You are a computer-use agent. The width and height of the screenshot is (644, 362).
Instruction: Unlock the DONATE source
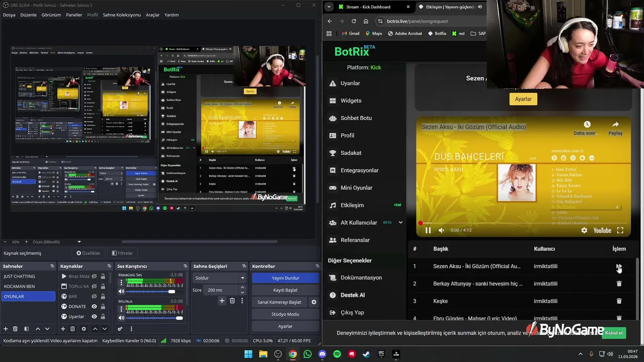pyautogui.click(x=103, y=306)
